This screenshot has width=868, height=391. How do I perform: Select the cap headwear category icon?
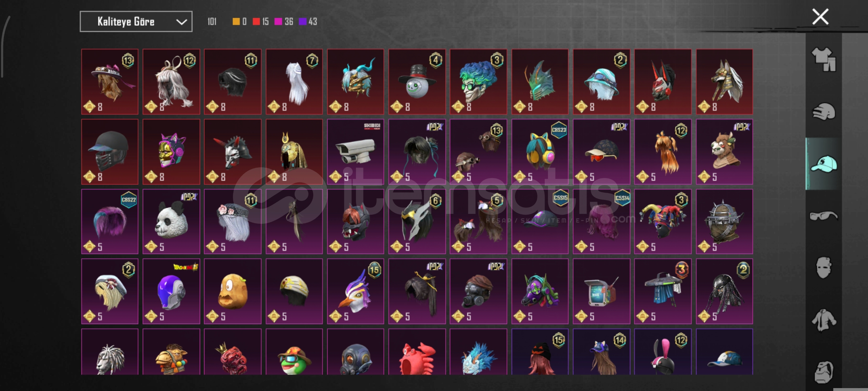824,164
